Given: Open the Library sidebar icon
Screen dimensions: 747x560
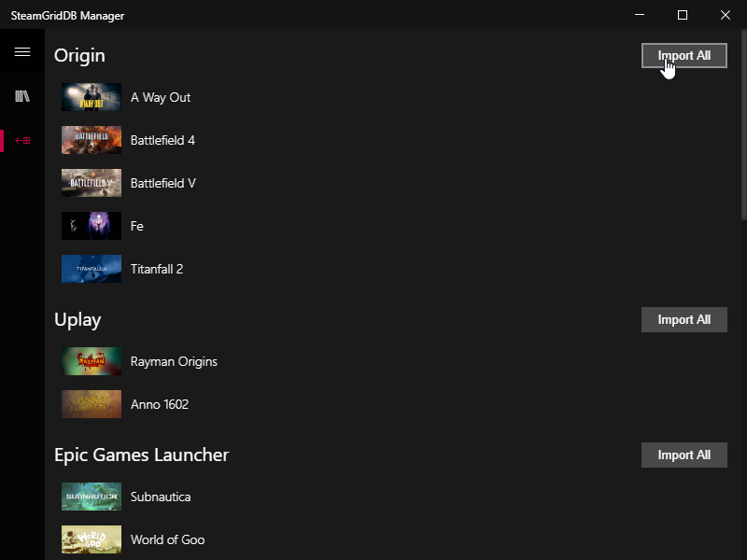Looking at the screenshot, I should [22, 97].
